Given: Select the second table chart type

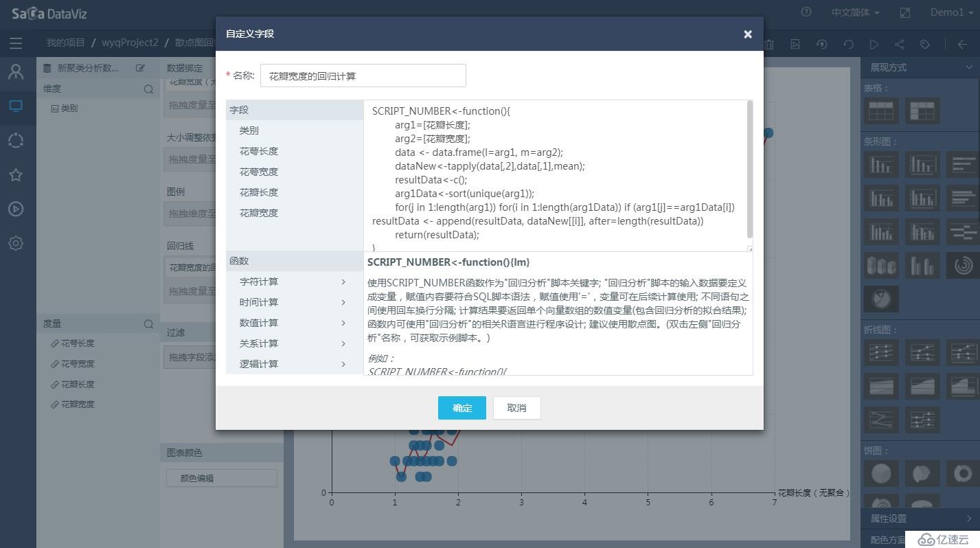Looking at the screenshot, I should click(922, 111).
